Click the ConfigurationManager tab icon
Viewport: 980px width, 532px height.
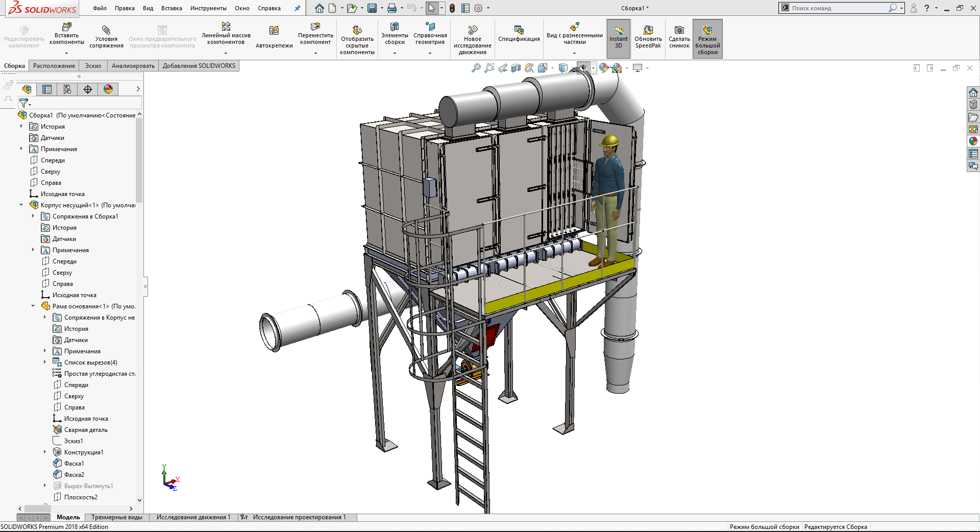point(67,89)
